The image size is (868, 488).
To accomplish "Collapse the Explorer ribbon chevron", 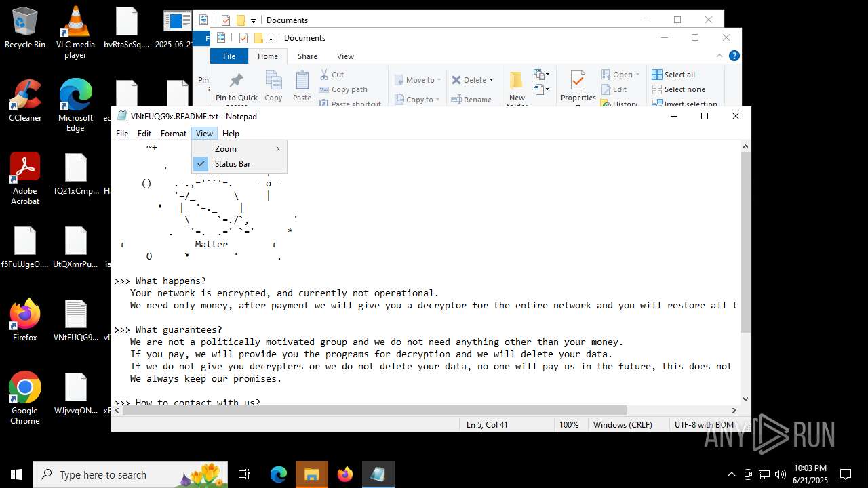I will (x=719, y=56).
